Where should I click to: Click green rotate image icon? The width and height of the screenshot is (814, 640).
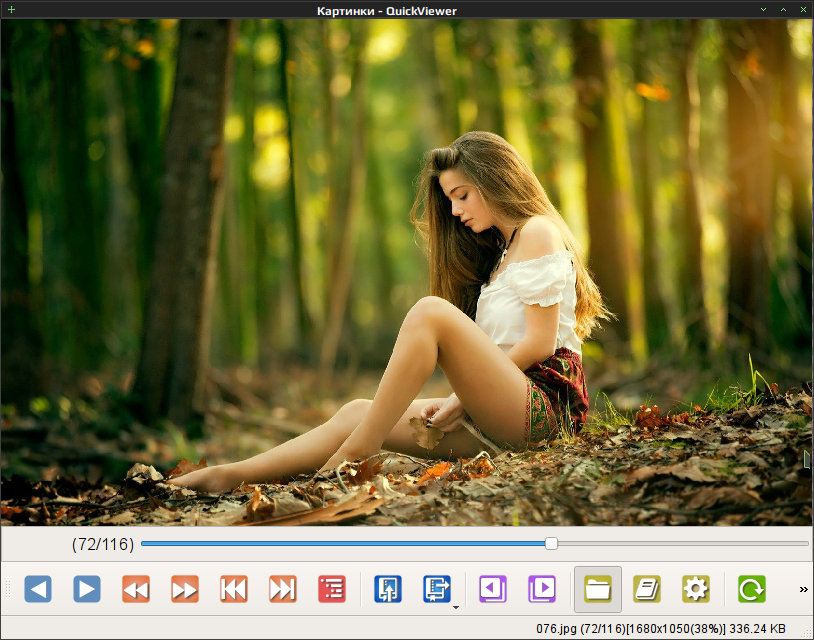click(x=752, y=589)
